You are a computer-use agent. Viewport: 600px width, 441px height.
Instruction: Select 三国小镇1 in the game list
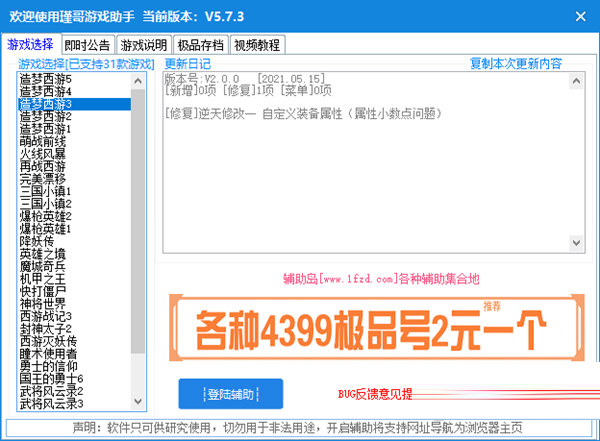coord(75,191)
